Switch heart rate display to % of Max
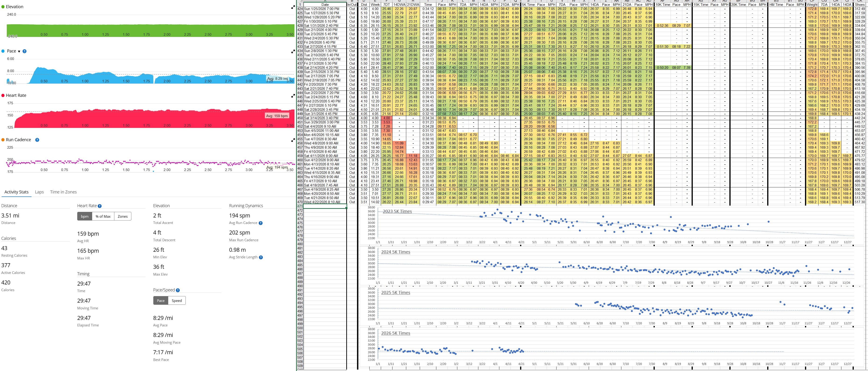Image resolution: width=868 pixels, height=371 pixels. pos(103,216)
